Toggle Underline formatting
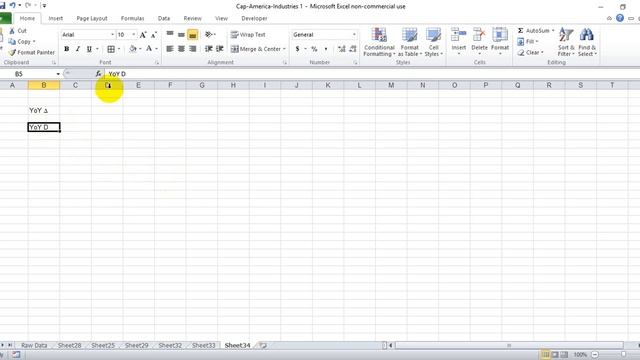 pos(89,49)
